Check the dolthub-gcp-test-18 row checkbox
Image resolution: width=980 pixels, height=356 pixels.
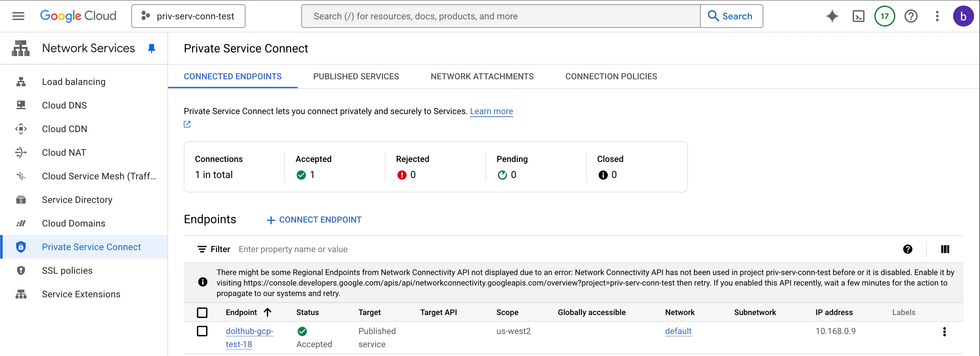202,331
